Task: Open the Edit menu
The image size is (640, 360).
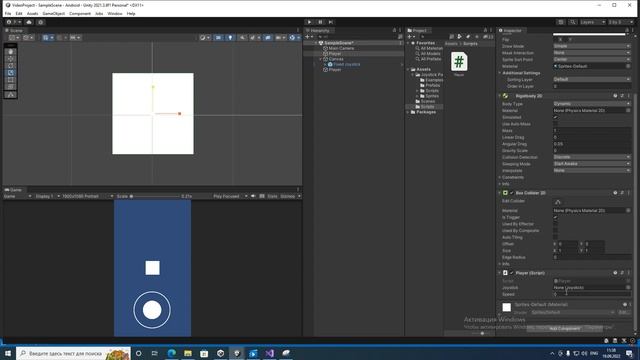Action: coord(19,13)
